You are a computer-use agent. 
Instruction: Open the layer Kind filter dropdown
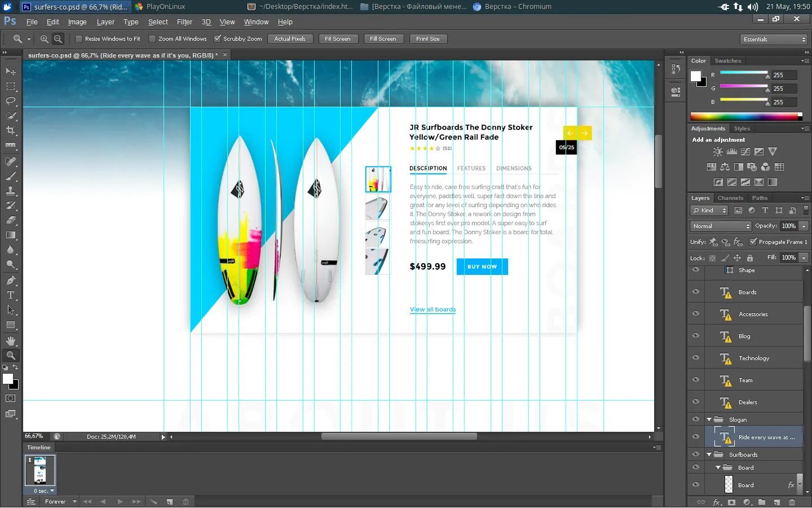tap(710, 211)
